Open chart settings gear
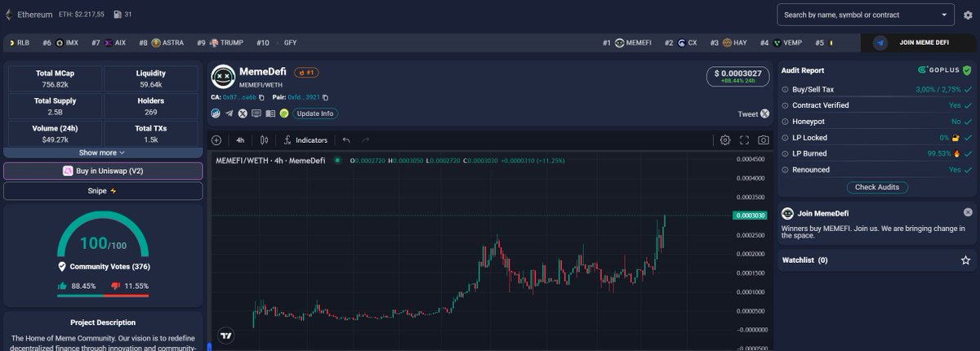 click(725, 140)
